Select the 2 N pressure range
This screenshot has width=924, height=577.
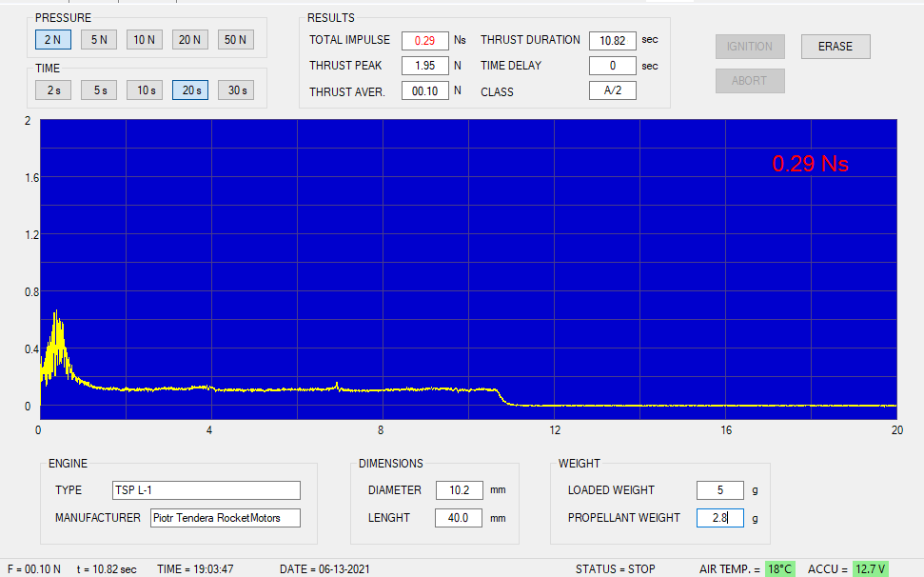(x=53, y=39)
